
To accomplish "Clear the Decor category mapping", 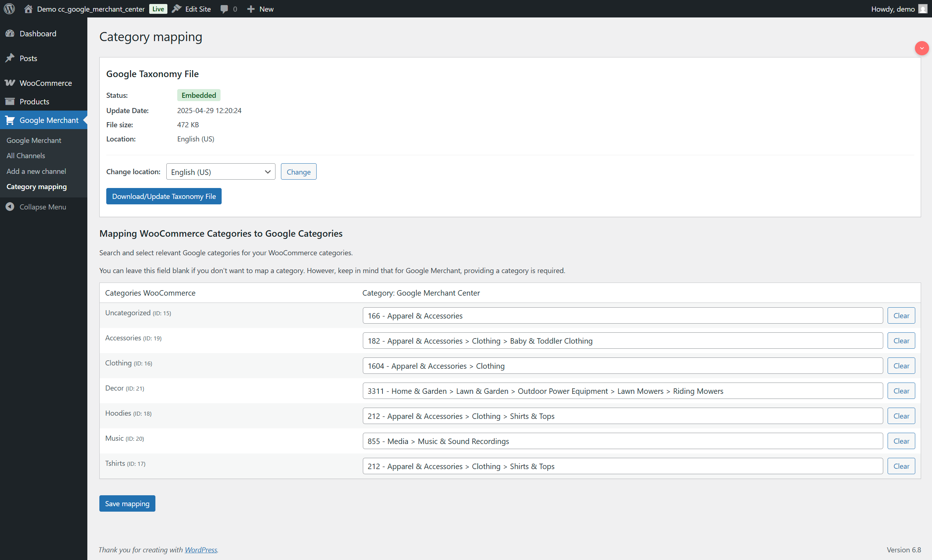I will pyautogui.click(x=901, y=391).
